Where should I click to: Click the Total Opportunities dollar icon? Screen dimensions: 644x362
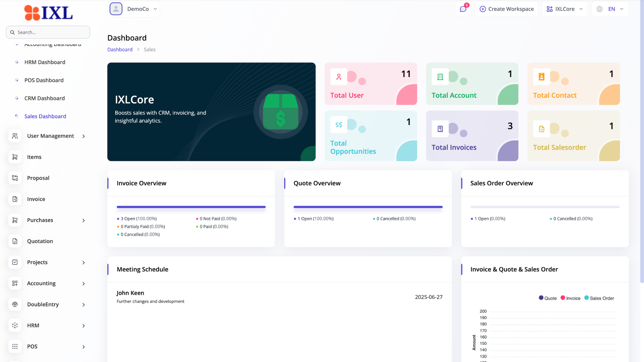(x=339, y=125)
